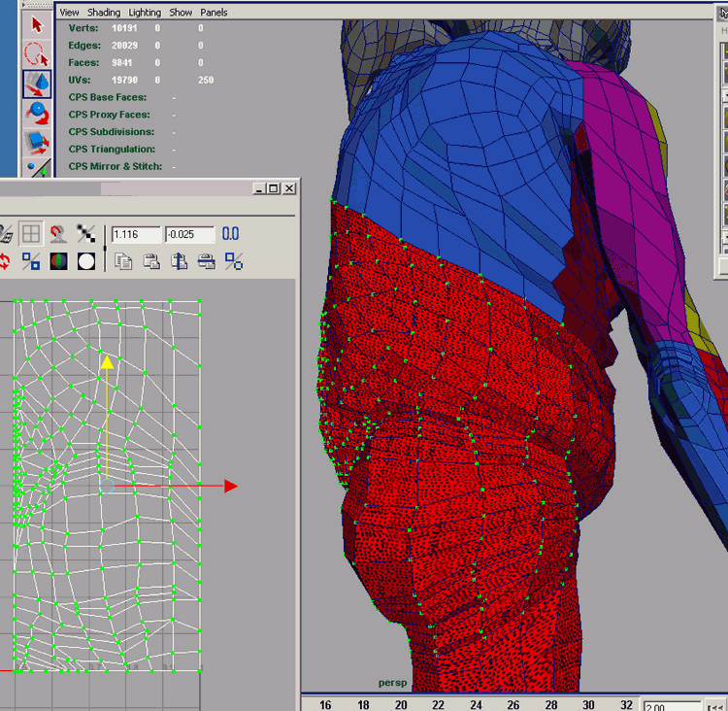Toggle the white alpha channel display

coord(86,261)
